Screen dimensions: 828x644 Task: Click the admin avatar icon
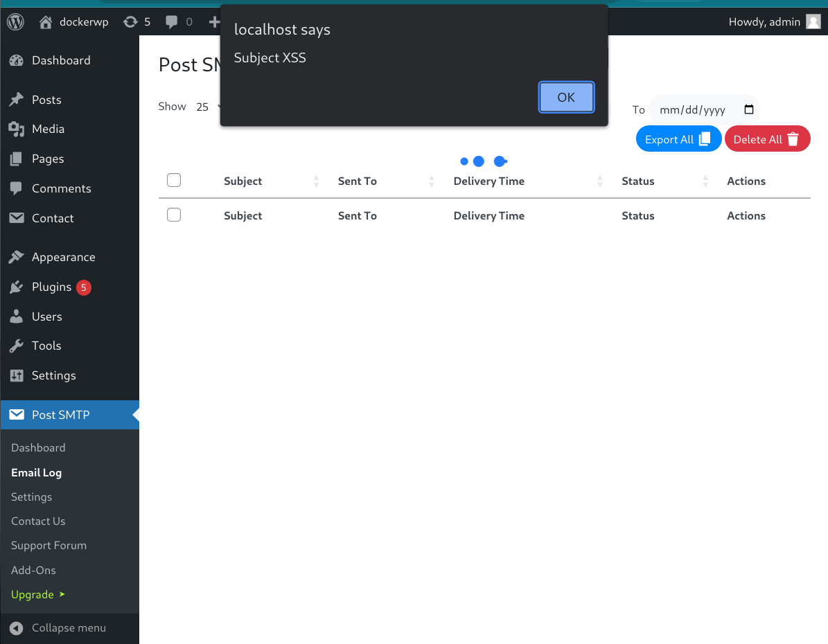click(x=813, y=22)
